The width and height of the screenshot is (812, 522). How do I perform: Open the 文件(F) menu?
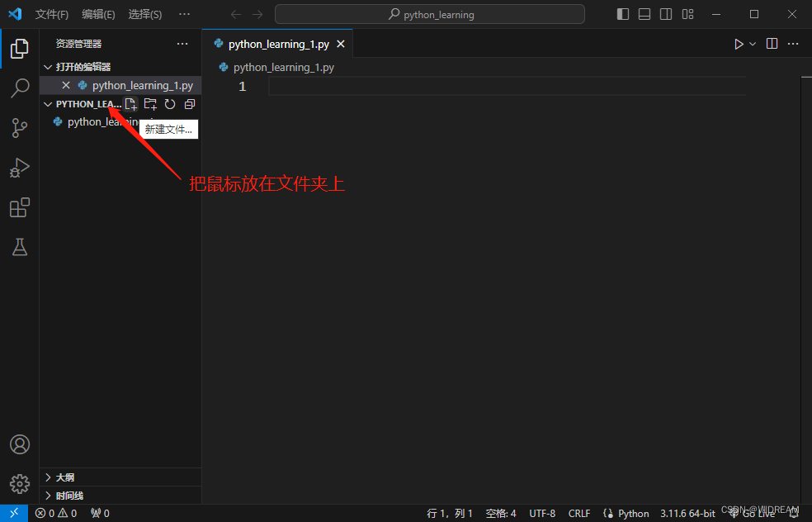click(52, 15)
